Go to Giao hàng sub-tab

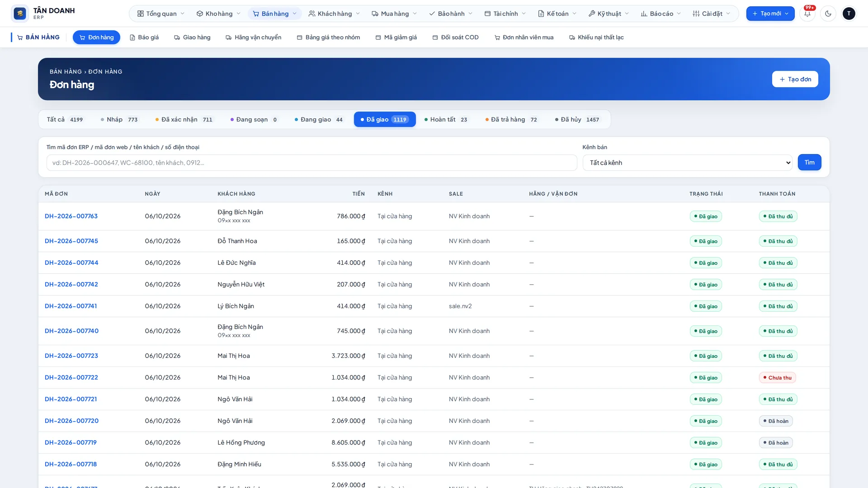tap(192, 37)
